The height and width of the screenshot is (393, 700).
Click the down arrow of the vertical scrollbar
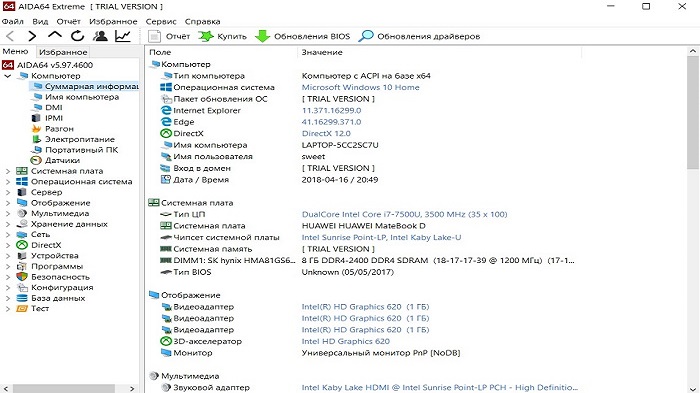pyautogui.click(x=693, y=389)
